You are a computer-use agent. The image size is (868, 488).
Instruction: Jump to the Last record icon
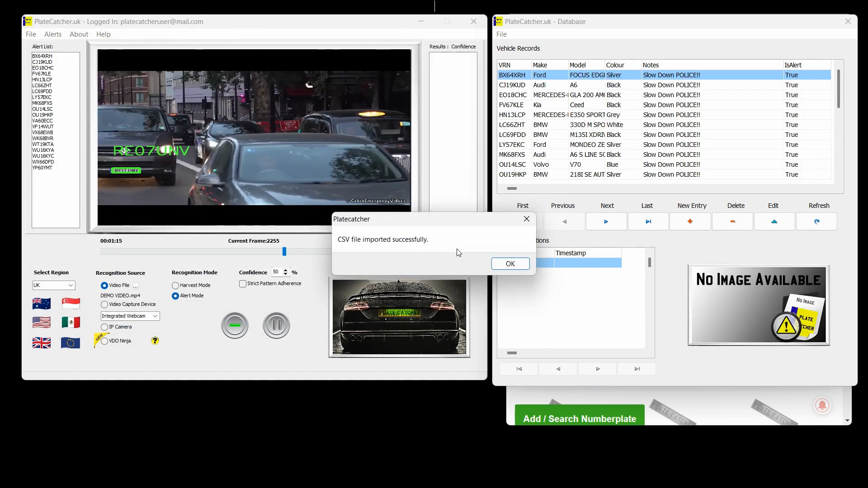coord(648,222)
